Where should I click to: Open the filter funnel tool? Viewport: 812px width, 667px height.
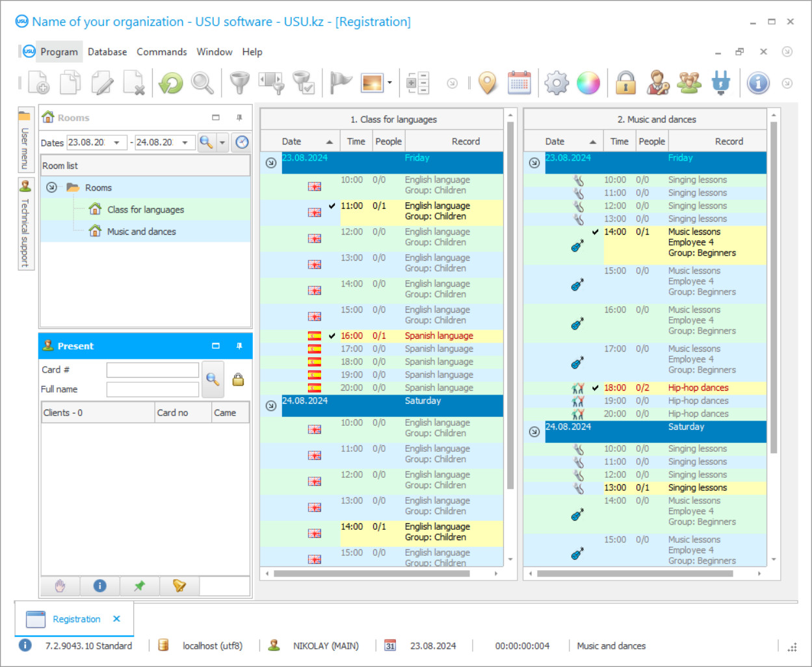click(x=239, y=83)
